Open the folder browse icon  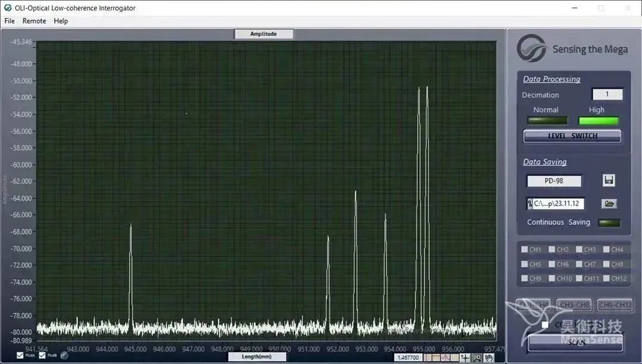click(x=609, y=204)
